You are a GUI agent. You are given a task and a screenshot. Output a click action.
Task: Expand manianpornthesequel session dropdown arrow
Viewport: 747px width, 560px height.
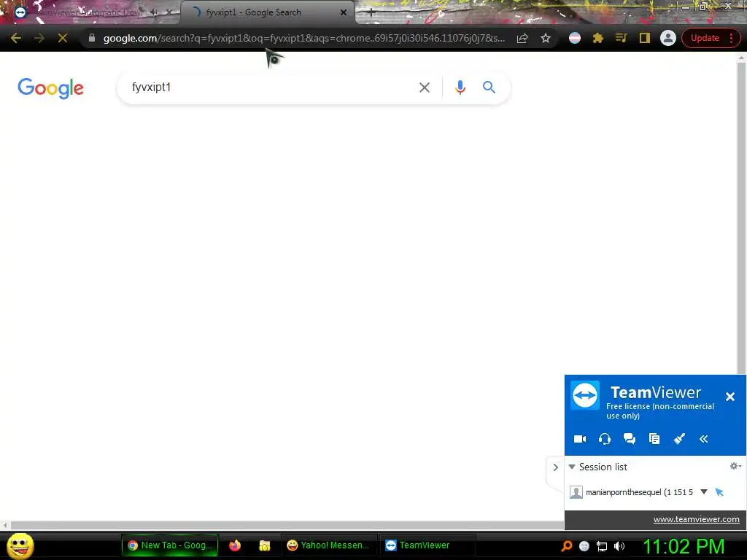point(704,492)
